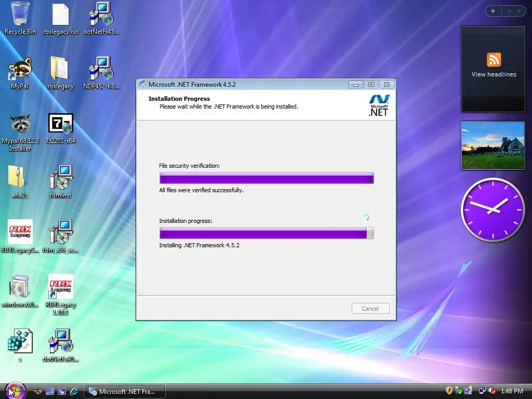The width and height of the screenshot is (532, 399).
Task: Select the rbxlegacy folder icon
Action: 60,73
